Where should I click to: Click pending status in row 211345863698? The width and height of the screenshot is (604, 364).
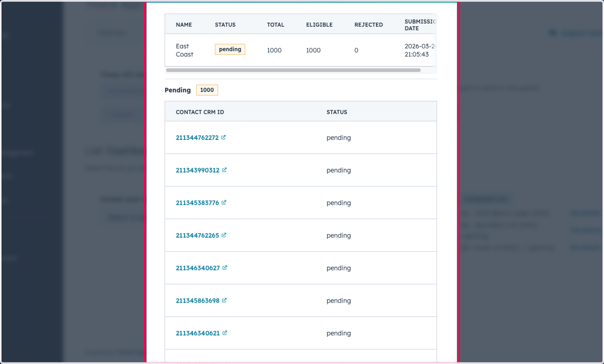pos(339,301)
